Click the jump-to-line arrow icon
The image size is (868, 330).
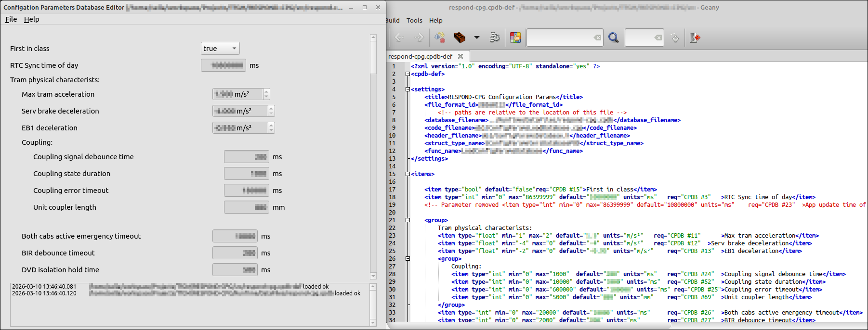pyautogui.click(x=675, y=38)
